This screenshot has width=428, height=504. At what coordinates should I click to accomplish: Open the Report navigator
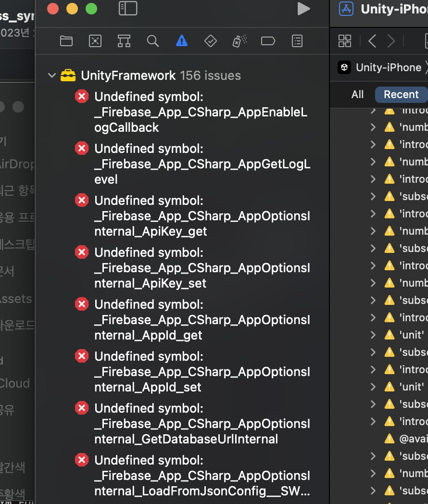click(x=297, y=41)
